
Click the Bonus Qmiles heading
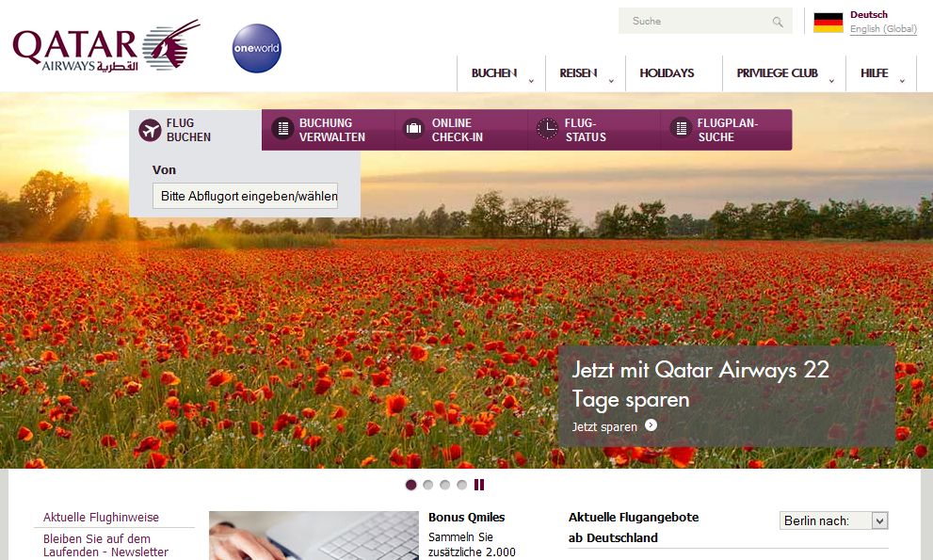click(x=467, y=517)
